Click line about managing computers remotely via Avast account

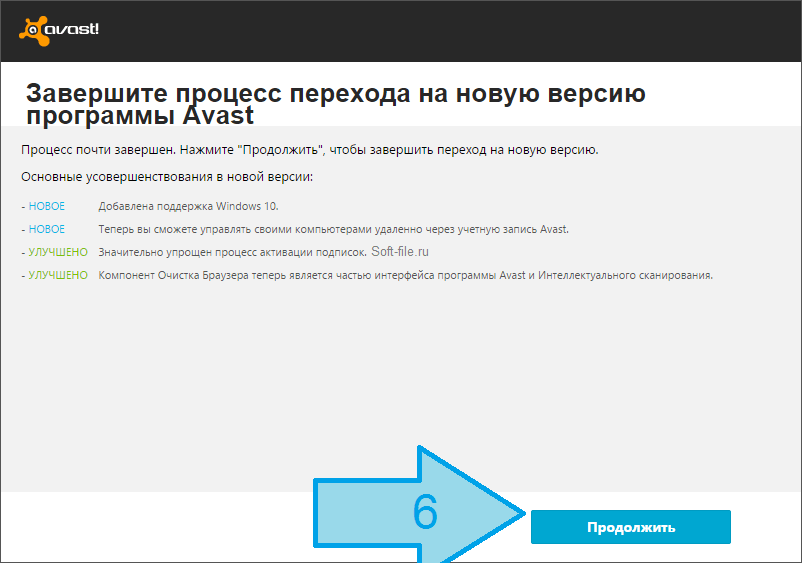(333, 230)
